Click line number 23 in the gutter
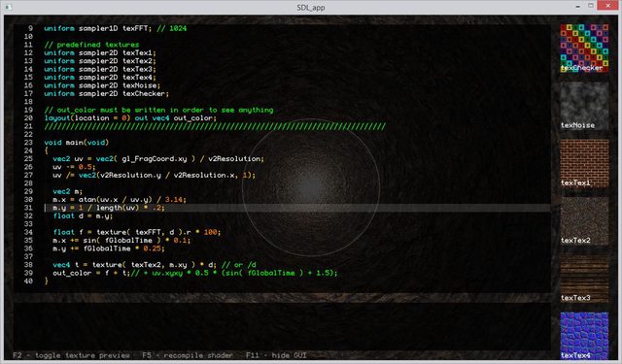This screenshot has width=622, height=364. 28,143
